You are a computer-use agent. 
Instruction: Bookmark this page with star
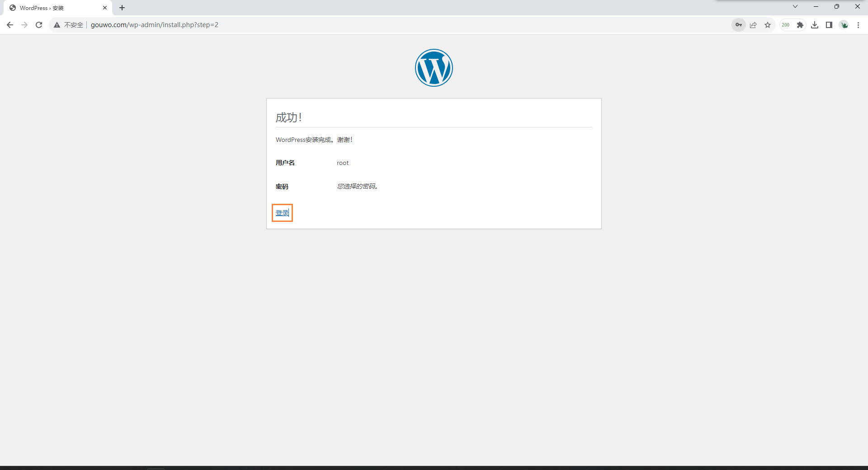pyautogui.click(x=768, y=25)
